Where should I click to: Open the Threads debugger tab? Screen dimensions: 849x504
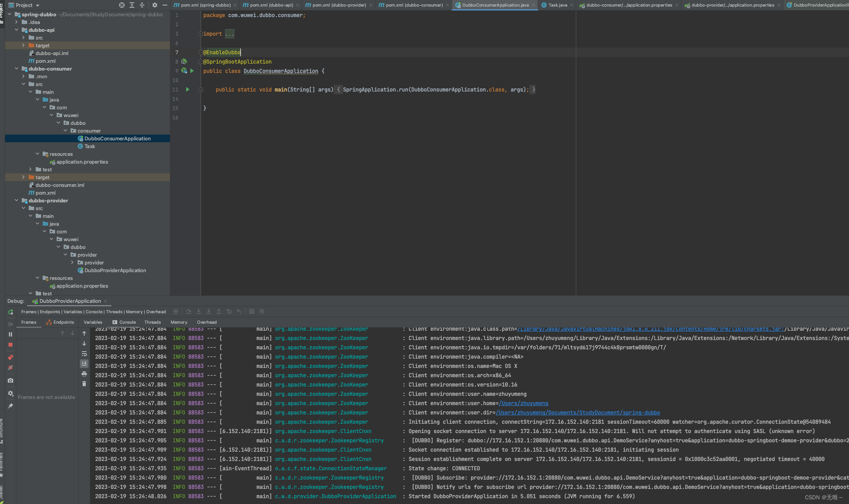152,322
